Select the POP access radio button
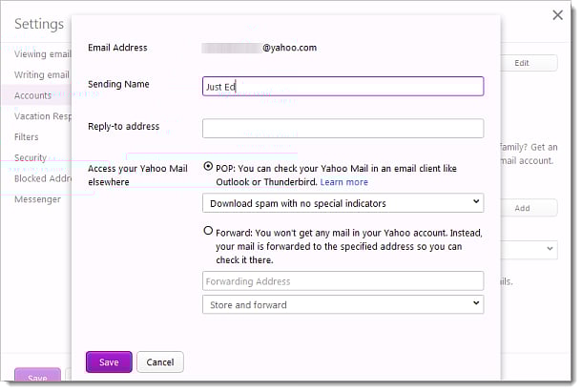 pyautogui.click(x=208, y=166)
